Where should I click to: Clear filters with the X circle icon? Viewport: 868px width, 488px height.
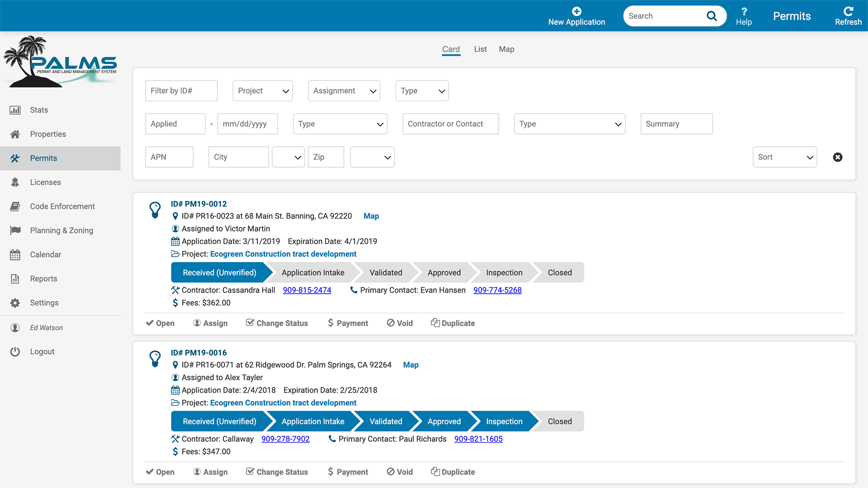pos(837,157)
